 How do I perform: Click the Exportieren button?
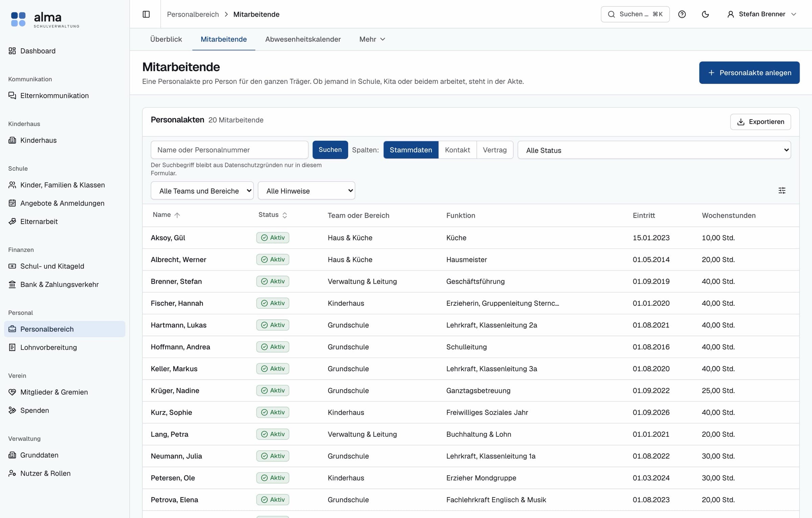(x=761, y=122)
